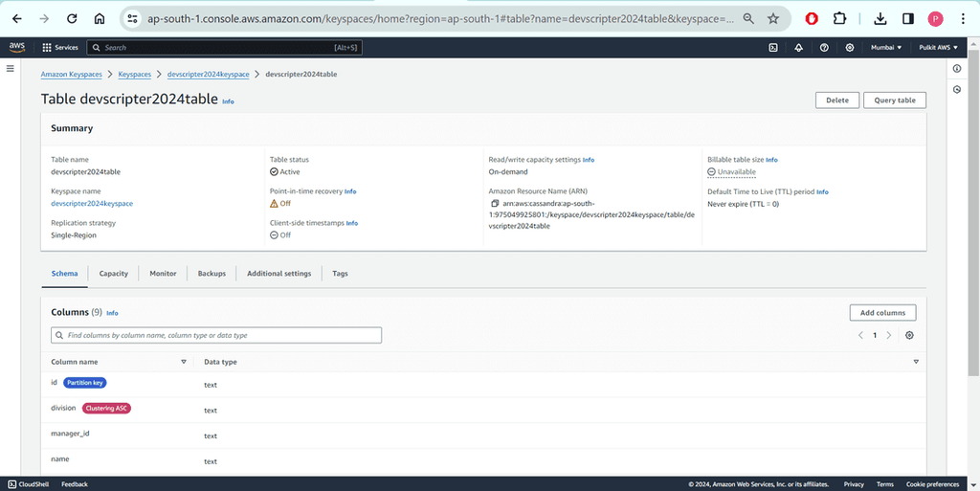The width and height of the screenshot is (980, 491).
Task: Open Cookie preferences in footer
Action: pos(932,484)
